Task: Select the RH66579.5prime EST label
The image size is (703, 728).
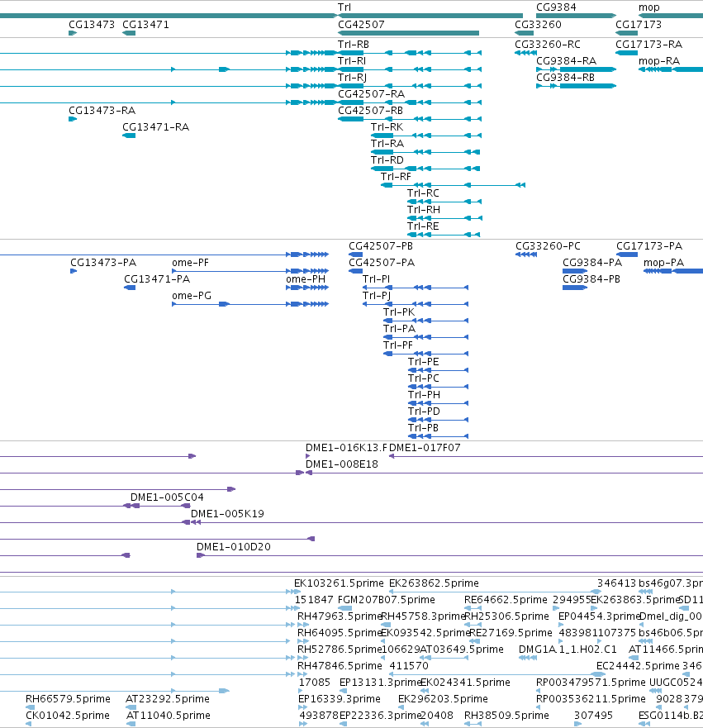Action: point(68,699)
